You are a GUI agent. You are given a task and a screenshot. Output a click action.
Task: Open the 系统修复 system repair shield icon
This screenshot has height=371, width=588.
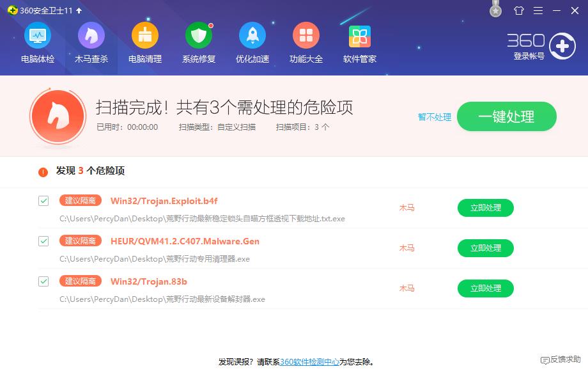tap(199, 36)
